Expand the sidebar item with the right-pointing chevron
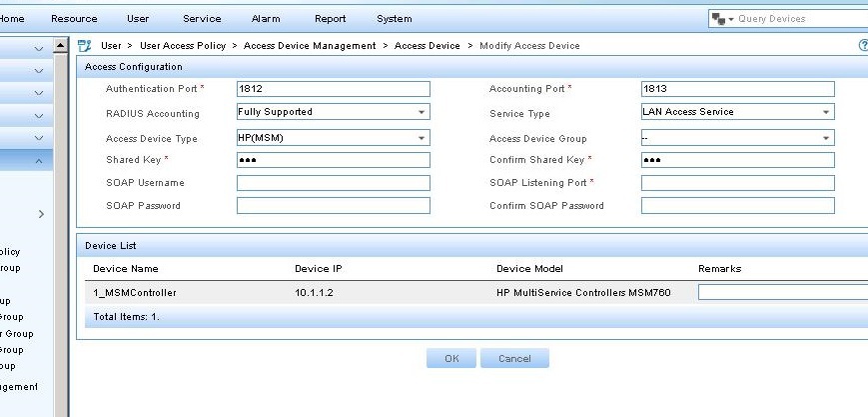The image size is (868, 417). coord(41,214)
